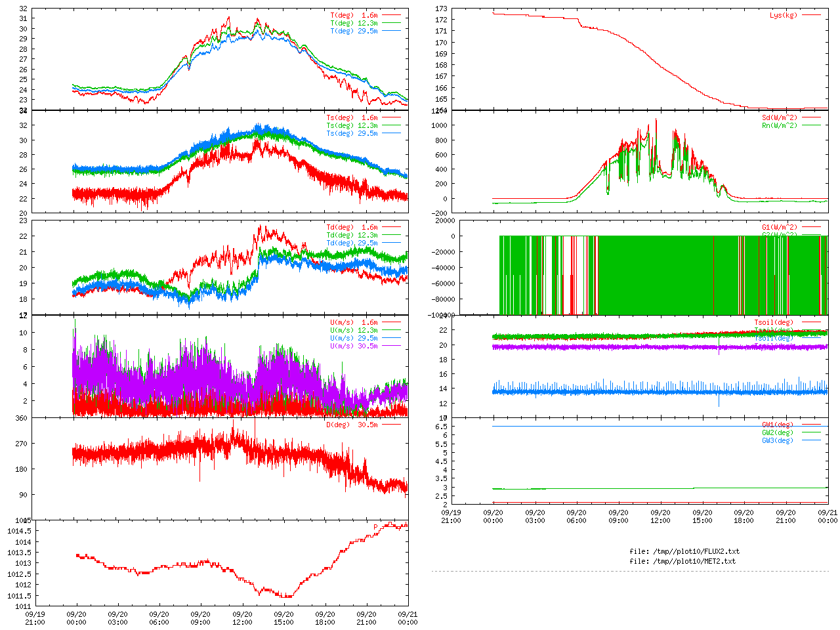Screen dimensions: 840x630
Task: Click the "T(deg) 1.6m" legend label
Action: 354,15
